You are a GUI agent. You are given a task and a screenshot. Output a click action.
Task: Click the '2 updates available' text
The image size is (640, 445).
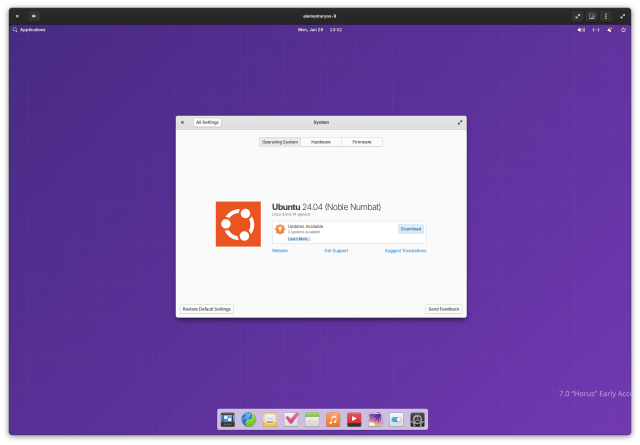click(x=304, y=232)
